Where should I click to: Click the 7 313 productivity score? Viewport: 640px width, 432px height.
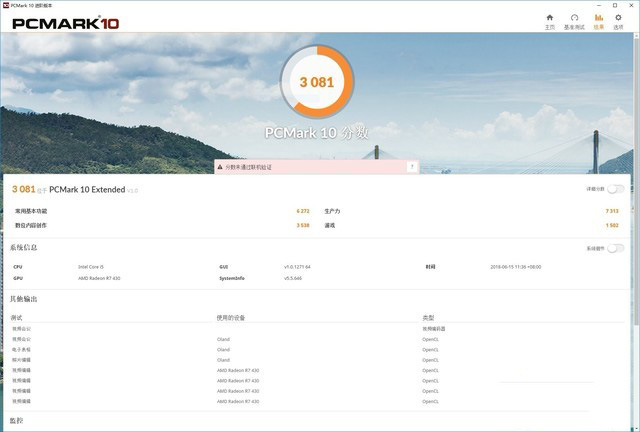[612, 211]
